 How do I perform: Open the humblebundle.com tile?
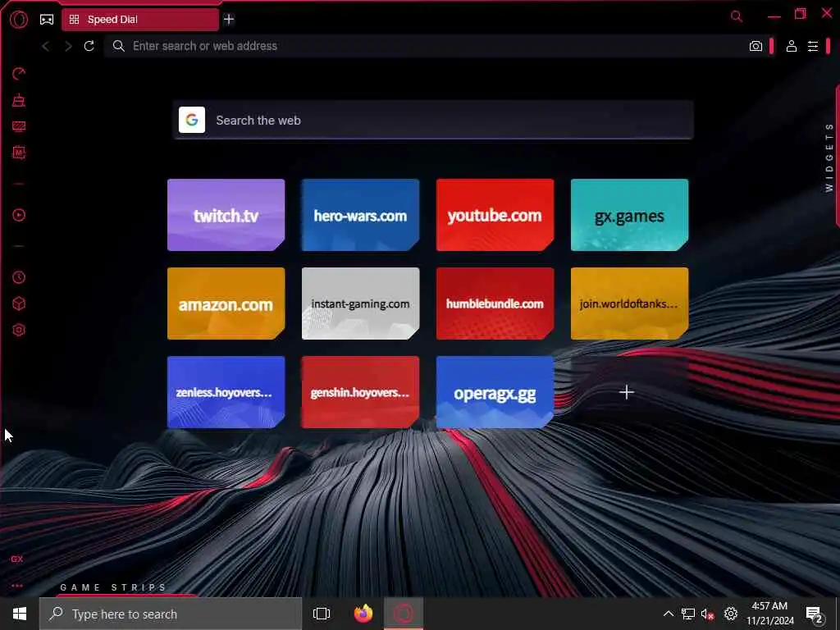click(495, 304)
